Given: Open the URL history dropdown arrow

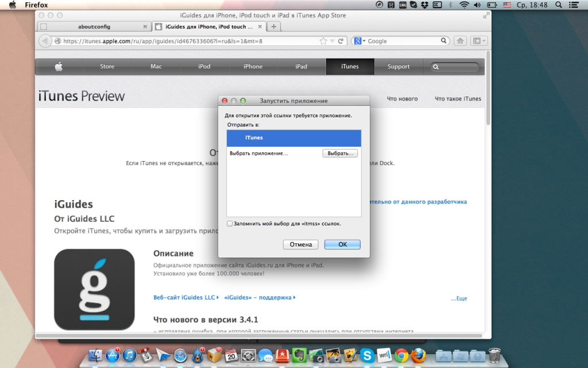Looking at the screenshot, I should click(x=332, y=41).
